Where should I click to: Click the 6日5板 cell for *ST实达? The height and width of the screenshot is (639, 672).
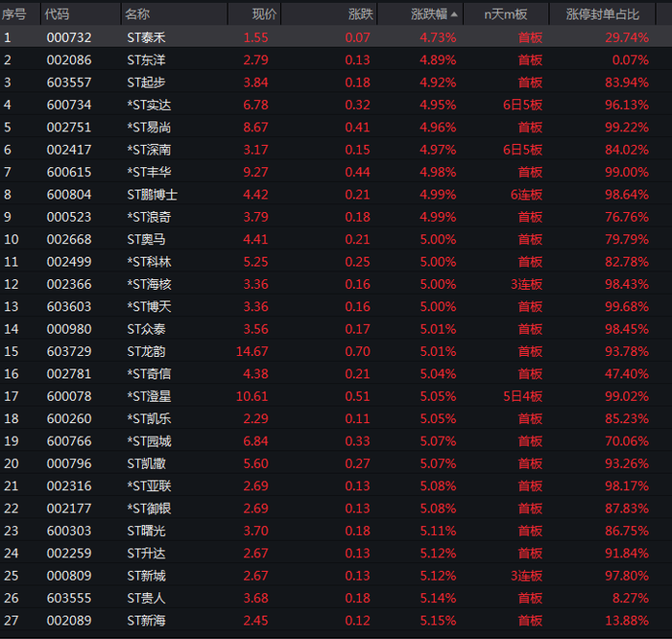(522, 105)
